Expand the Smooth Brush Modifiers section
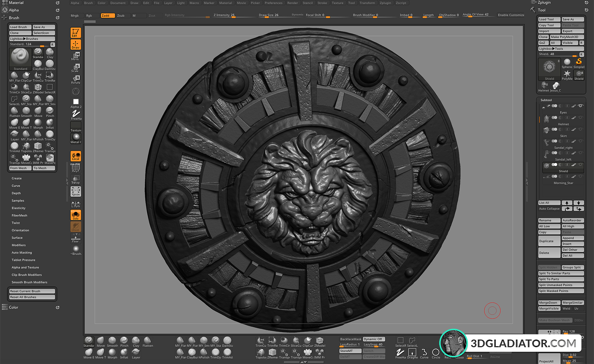 click(29, 282)
